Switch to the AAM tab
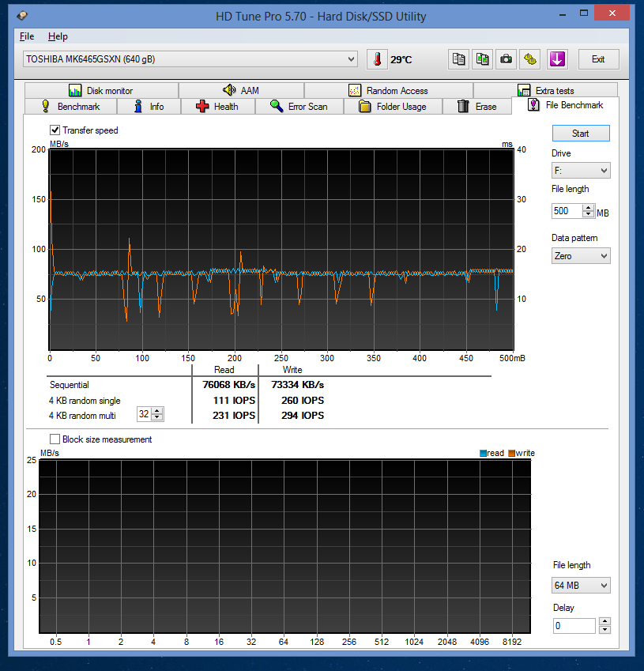Image resolution: width=644 pixels, height=671 pixels. click(241, 90)
